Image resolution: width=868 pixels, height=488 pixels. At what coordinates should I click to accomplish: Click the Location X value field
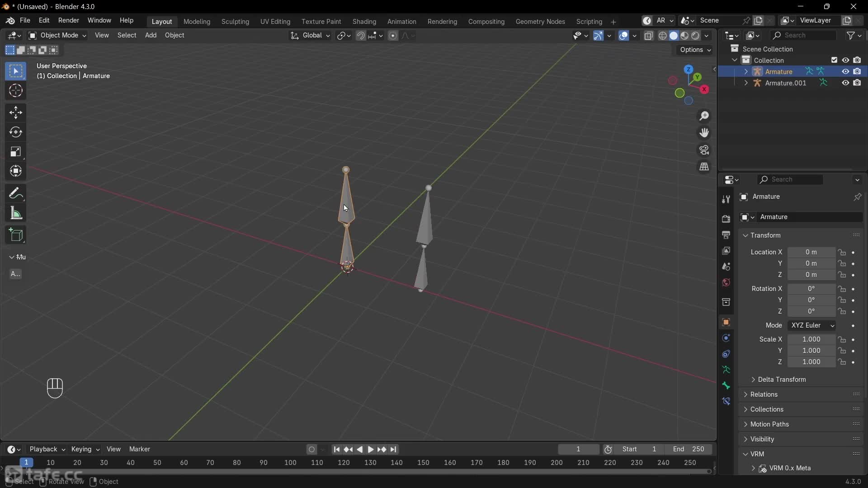point(811,252)
